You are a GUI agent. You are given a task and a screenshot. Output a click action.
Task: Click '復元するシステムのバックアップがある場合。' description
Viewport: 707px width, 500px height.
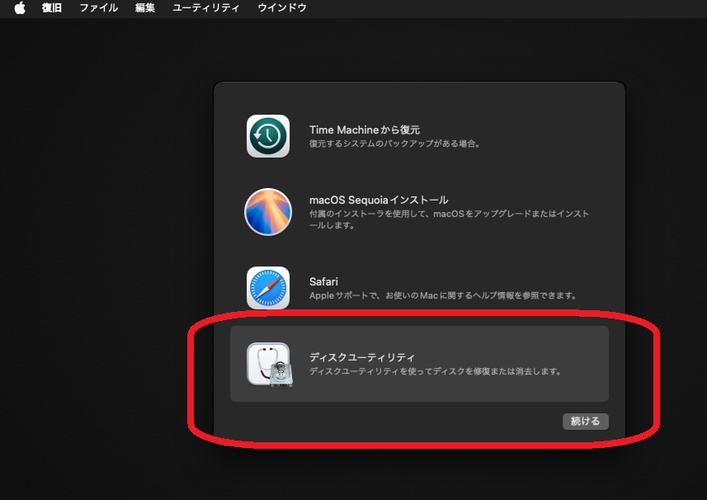[395, 144]
